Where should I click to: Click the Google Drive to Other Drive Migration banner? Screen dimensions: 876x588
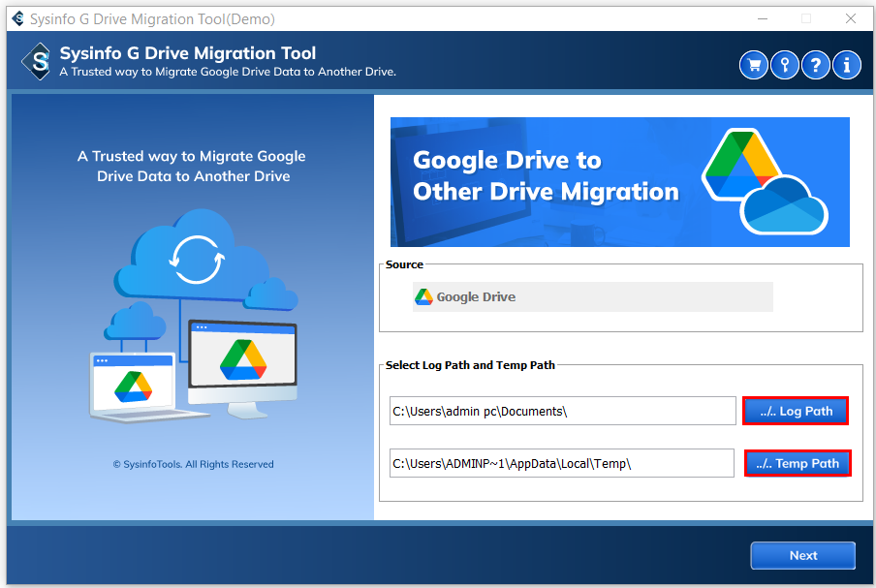pyautogui.click(x=619, y=182)
